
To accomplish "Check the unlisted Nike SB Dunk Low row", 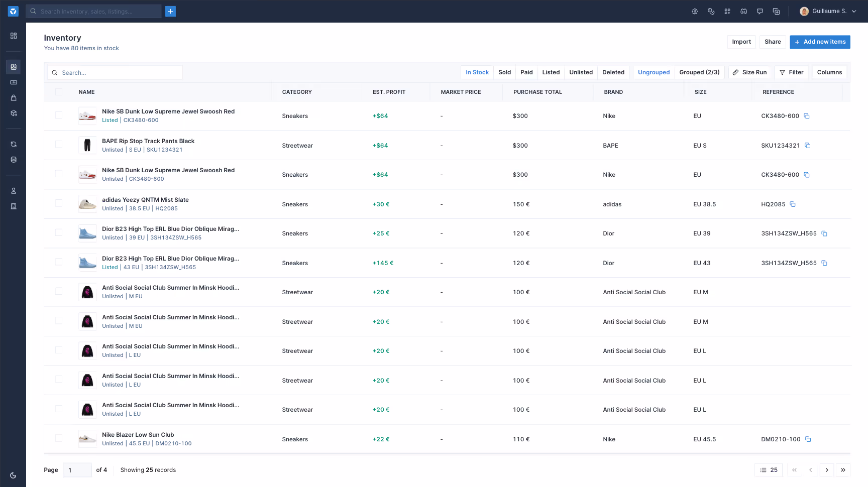I will pos(59,174).
